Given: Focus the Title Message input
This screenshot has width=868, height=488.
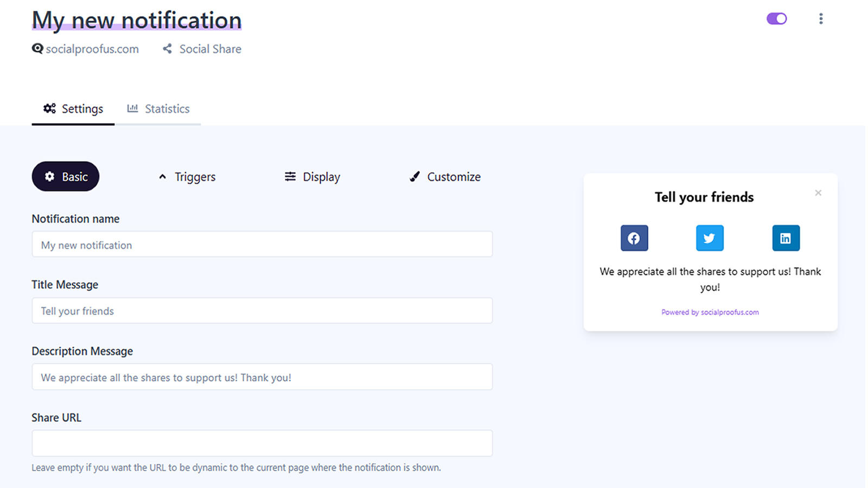Looking at the screenshot, I should [x=262, y=311].
